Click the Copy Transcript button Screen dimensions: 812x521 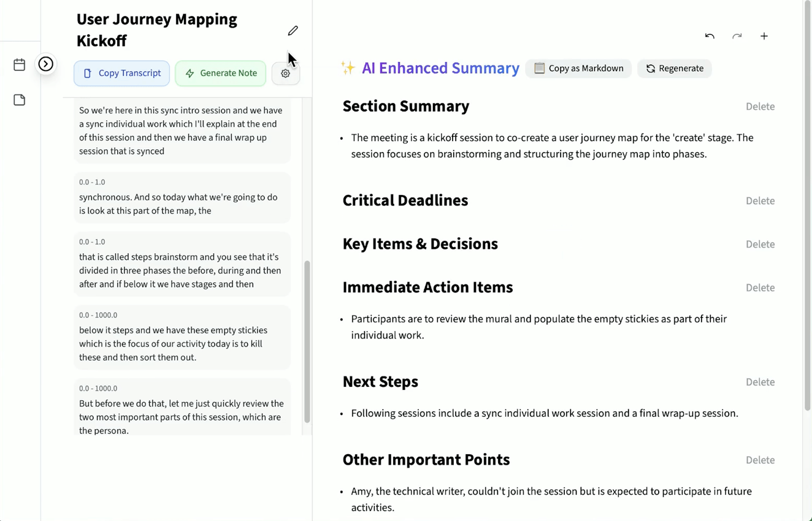(x=121, y=74)
